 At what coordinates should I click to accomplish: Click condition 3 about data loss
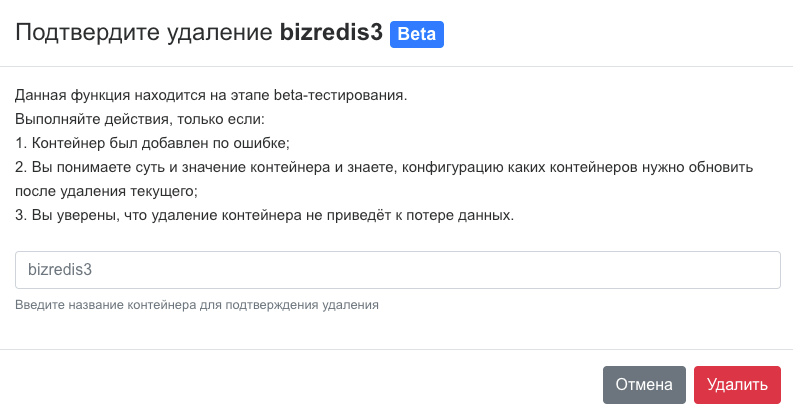pos(264,215)
